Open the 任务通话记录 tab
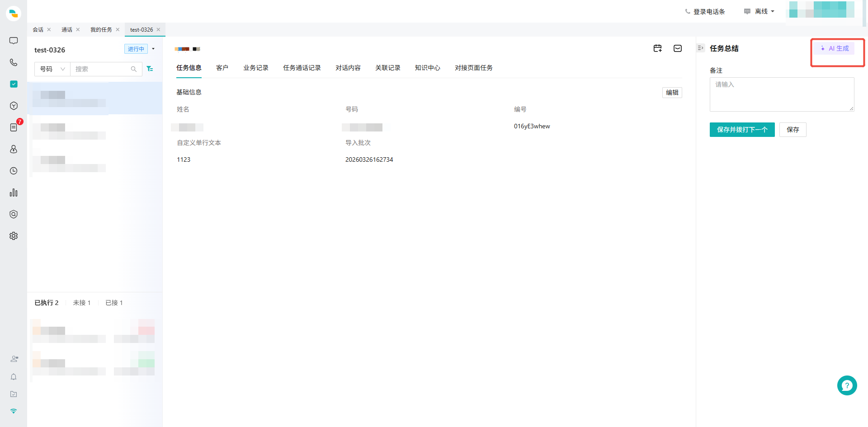 click(x=302, y=68)
